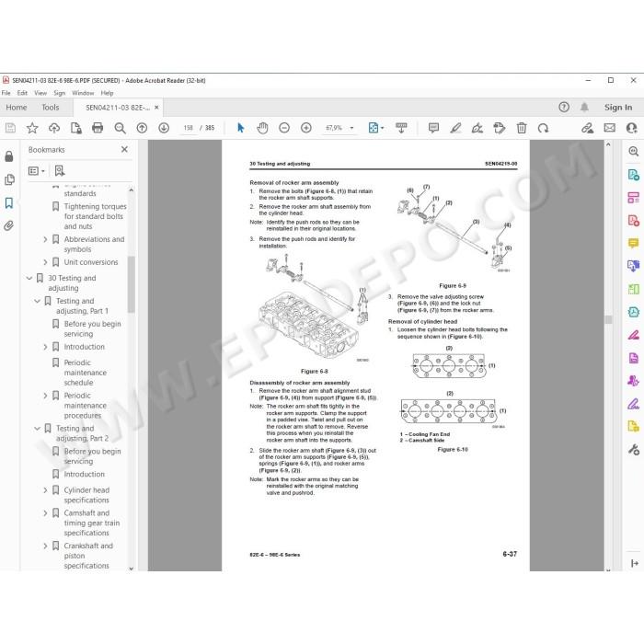
Task: Collapse the '30 Testing and adjusting' bookmark
Action: click(x=29, y=278)
